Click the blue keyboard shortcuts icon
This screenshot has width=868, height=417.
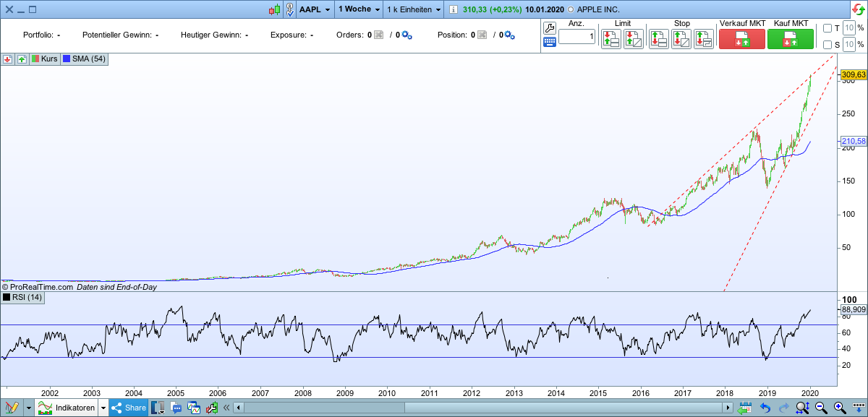[x=549, y=42]
